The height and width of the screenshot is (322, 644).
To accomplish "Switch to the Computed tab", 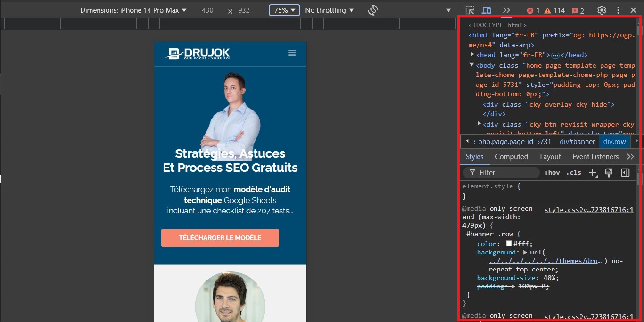I will 512,157.
